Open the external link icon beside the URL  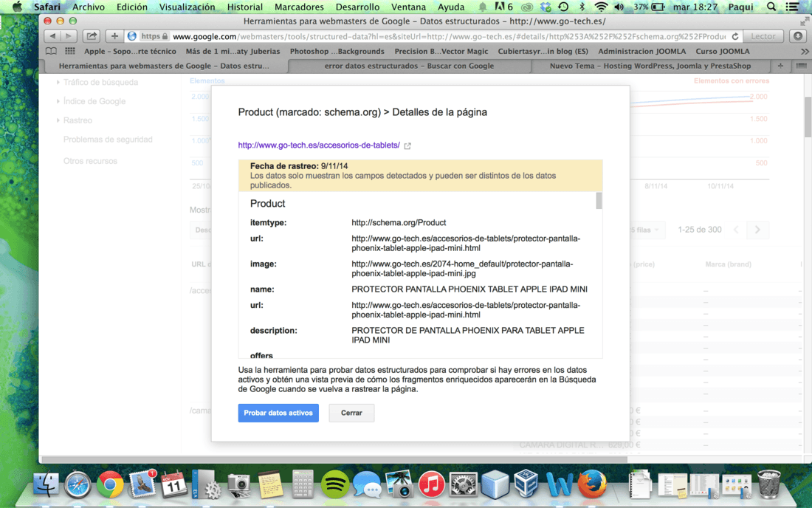(407, 145)
